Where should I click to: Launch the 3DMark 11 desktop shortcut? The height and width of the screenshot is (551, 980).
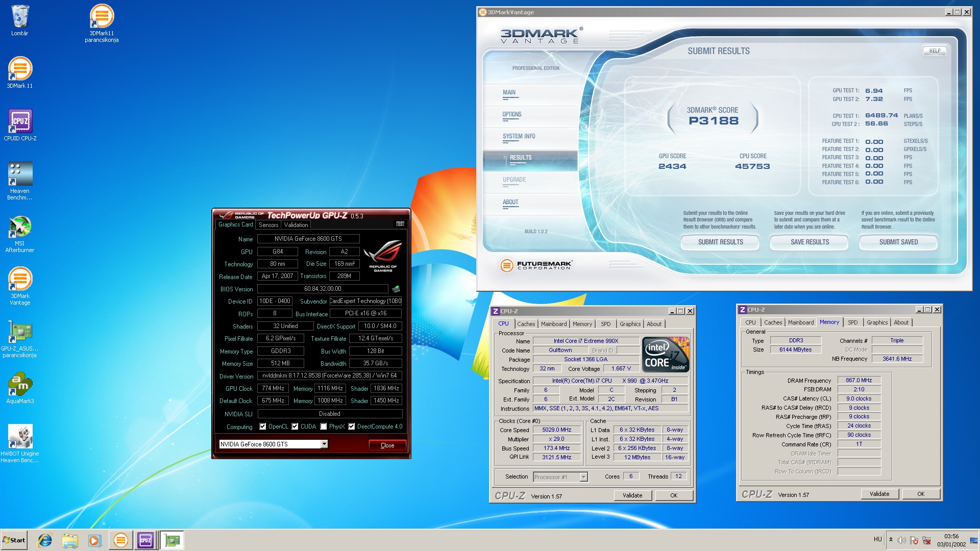click(20, 73)
